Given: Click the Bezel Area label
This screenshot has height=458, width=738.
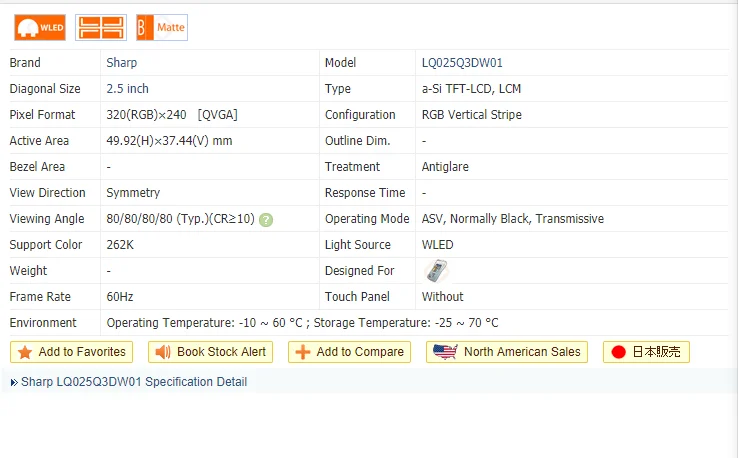Looking at the screenshot, I should (x=37, y=167).
